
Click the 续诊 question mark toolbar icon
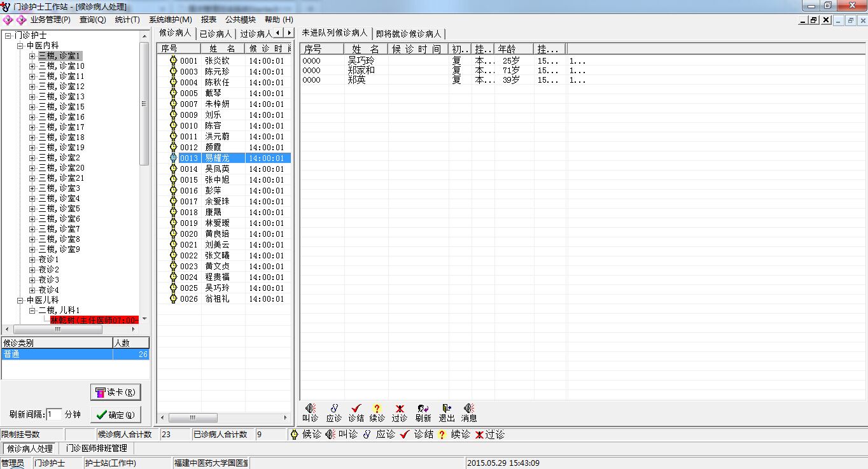pos(377,409)
